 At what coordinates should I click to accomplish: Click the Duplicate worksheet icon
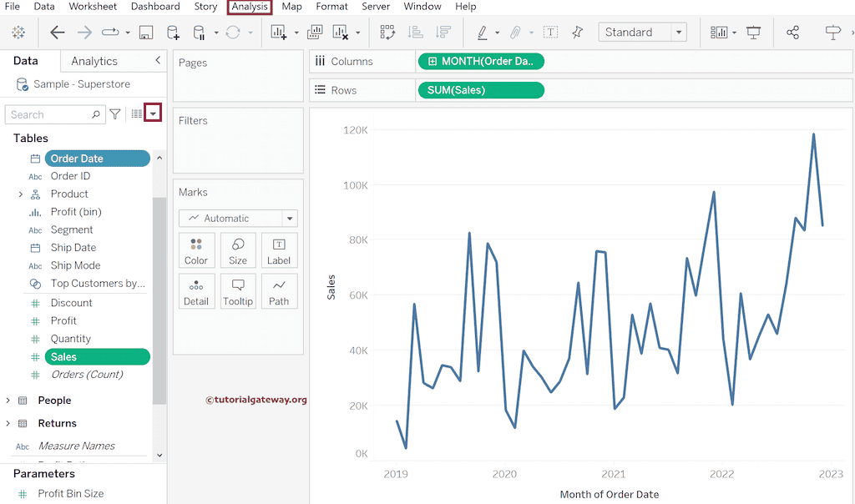(x=315, y=33)
